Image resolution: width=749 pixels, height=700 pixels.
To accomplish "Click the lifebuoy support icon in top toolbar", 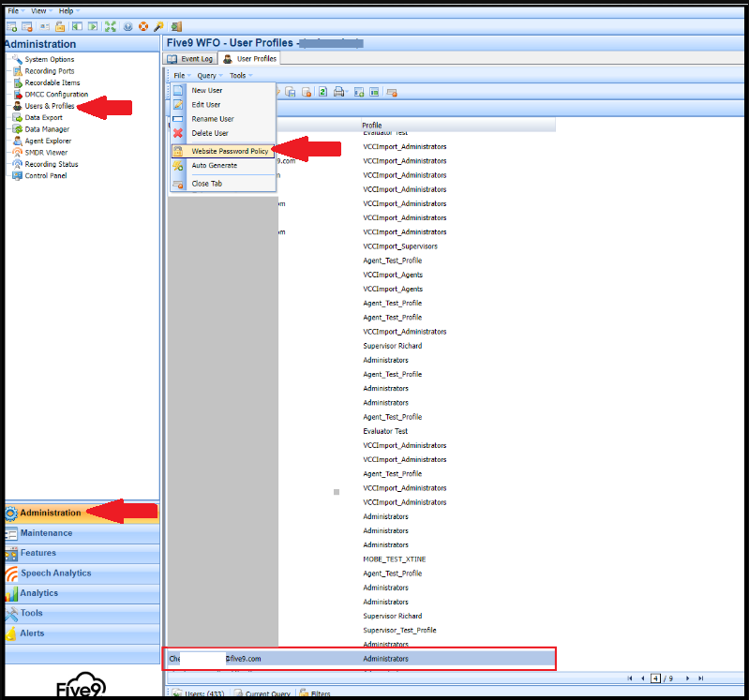I will pyautogui.click(x=143, y=27).
